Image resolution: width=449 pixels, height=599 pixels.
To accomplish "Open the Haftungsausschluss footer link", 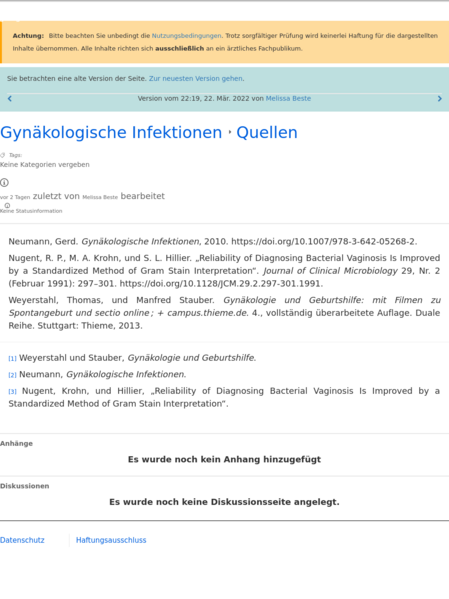I will [111, 540].
